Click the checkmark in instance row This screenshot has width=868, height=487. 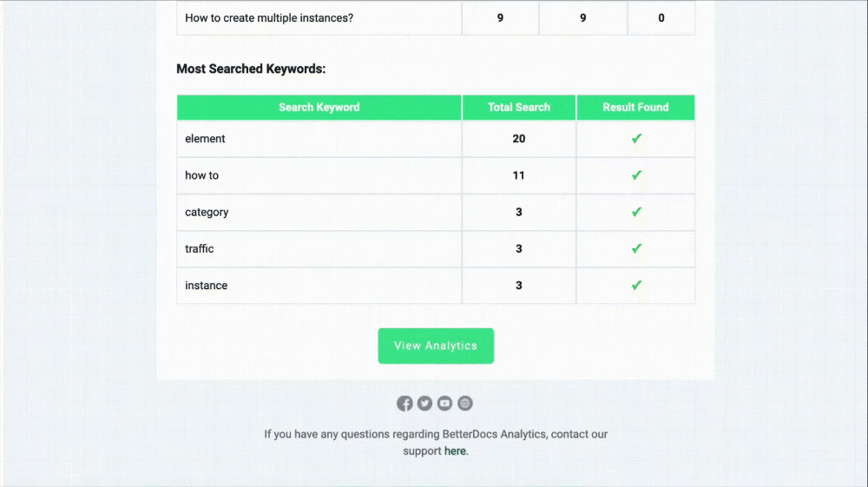[636, 285]
